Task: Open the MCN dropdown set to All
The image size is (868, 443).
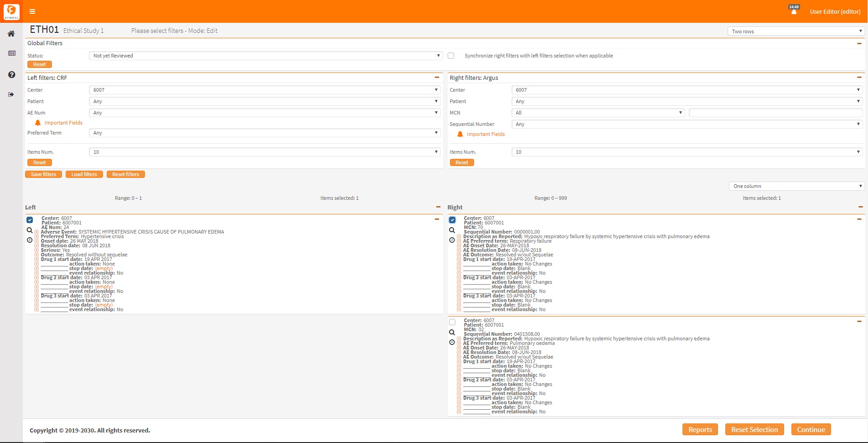Action: (598, 112)
